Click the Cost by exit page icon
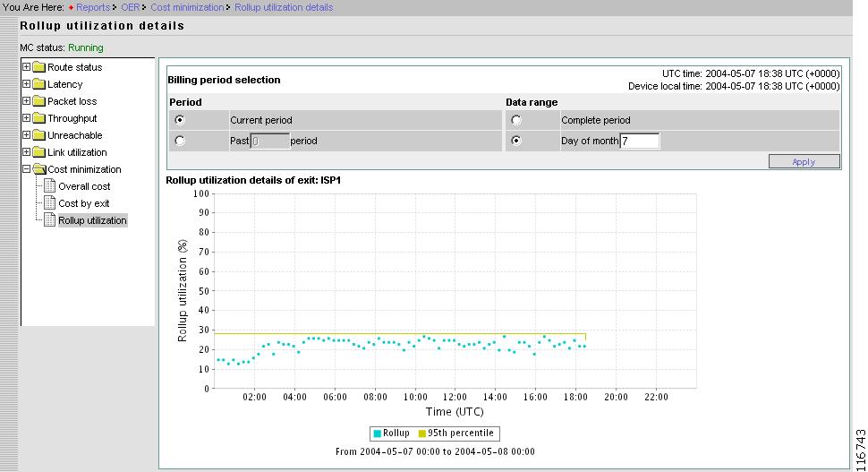Image resolution: width=868 pixels, height=472 pixels. point(50,203)
